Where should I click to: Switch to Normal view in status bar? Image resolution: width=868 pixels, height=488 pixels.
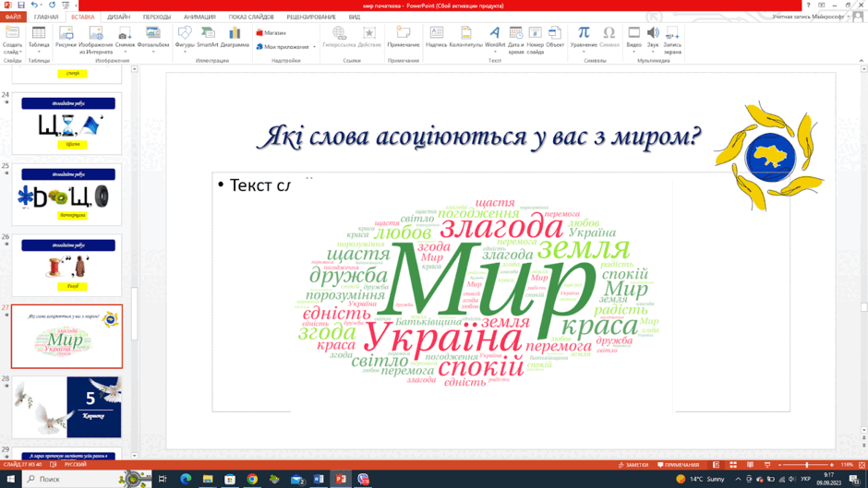click(716, 465)
